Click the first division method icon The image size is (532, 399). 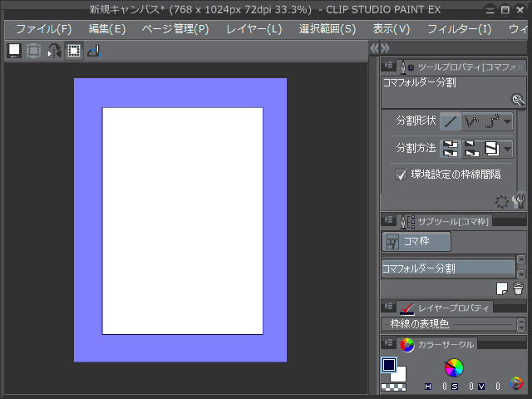tap(450, 149)
